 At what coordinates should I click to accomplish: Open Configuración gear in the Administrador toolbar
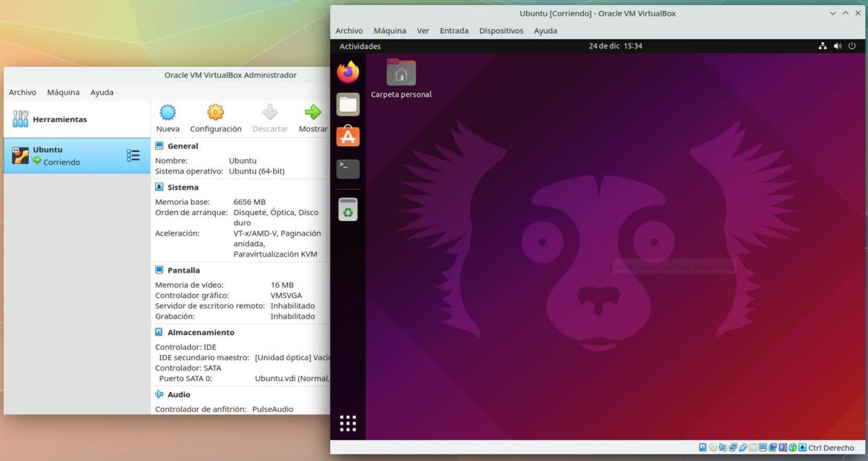pos(215,112)
